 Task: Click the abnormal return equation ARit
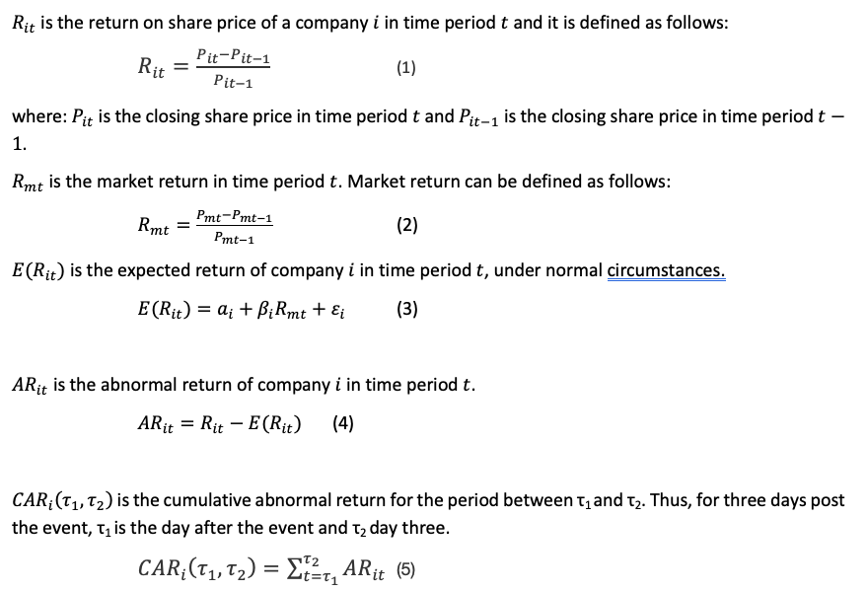(219, 423)
